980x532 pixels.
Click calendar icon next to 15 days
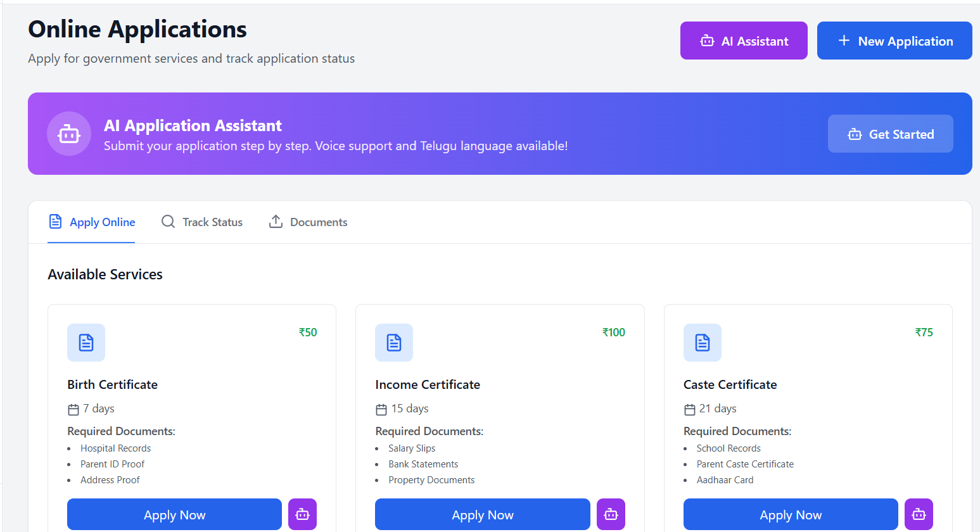coord(381,409)
